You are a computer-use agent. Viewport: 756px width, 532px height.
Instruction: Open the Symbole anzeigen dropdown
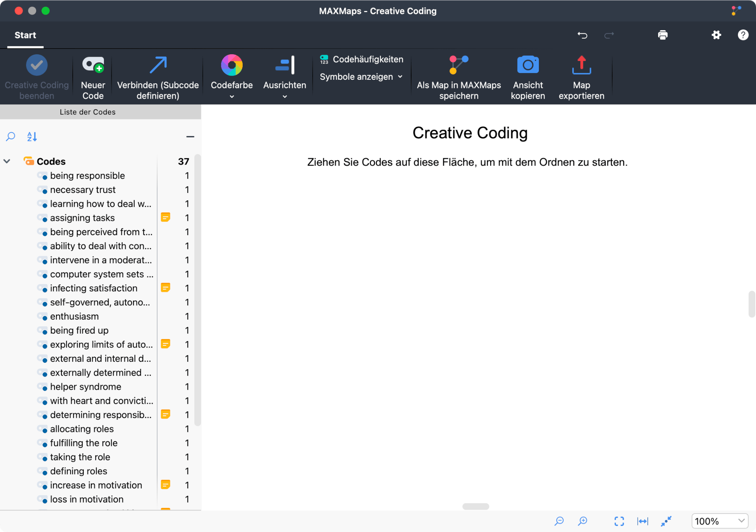[x=361, y=77]
